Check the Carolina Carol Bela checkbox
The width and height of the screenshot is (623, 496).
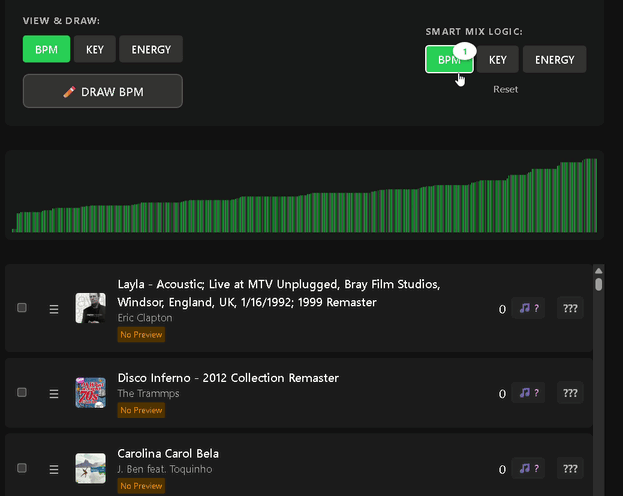pyautogui.click(x=22, y=467)
